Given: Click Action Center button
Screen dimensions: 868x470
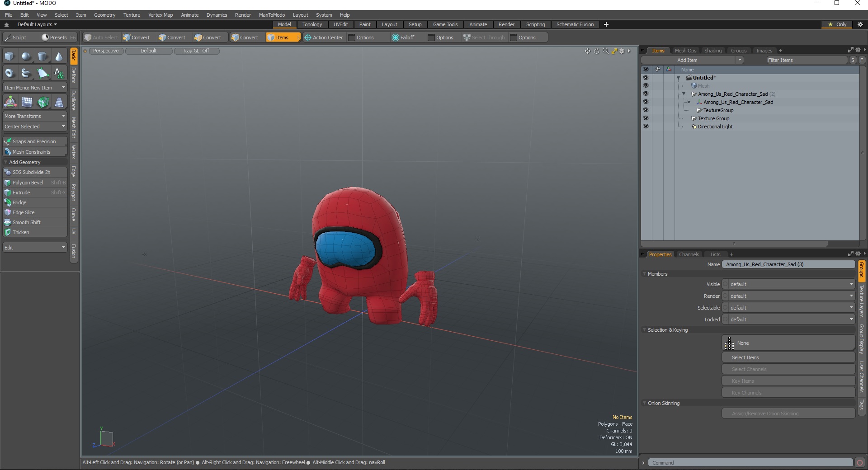Looking at the screenshot, I should coord(324,38).
